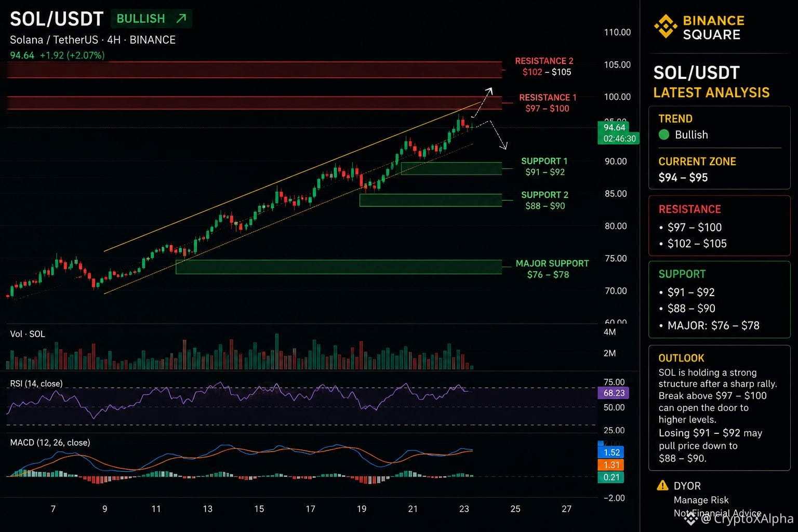Click date 23 on the time axis

464,509
